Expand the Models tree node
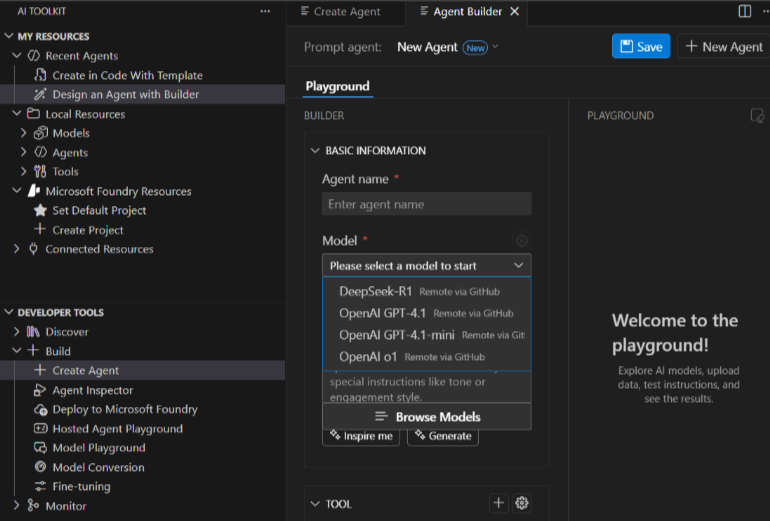This screenshot has height=521, width=770. coord(23,133)
